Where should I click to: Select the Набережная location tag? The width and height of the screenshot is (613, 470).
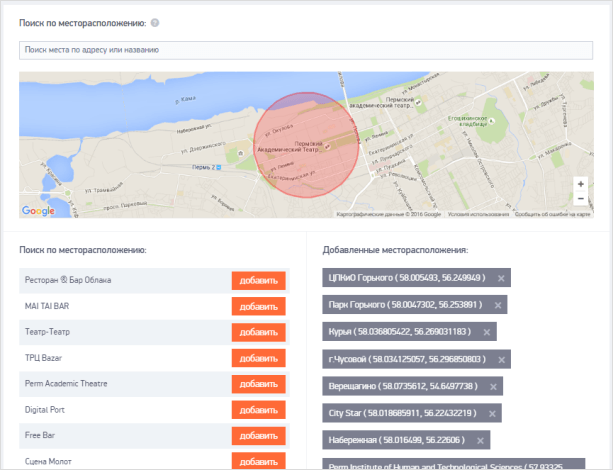pos(406,440)
